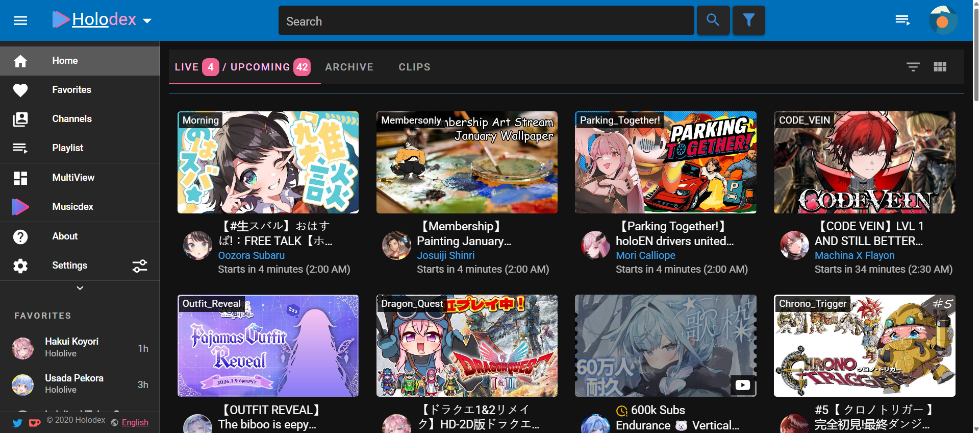Open the CODE VEIN stream thumbnail
Image resolution: width=980 pixels, height=433 pixels.
tap(865, 162)
